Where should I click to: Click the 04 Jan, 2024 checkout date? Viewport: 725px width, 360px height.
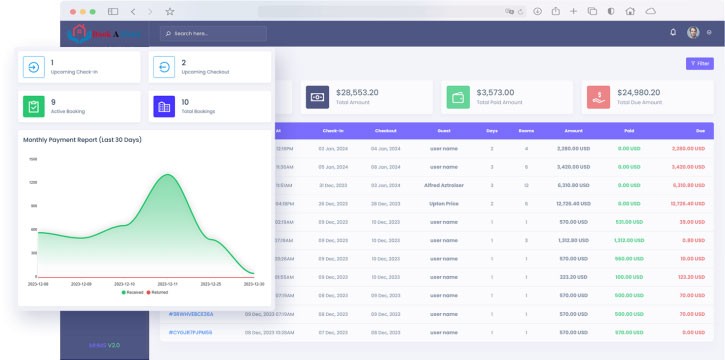[386, 149]
